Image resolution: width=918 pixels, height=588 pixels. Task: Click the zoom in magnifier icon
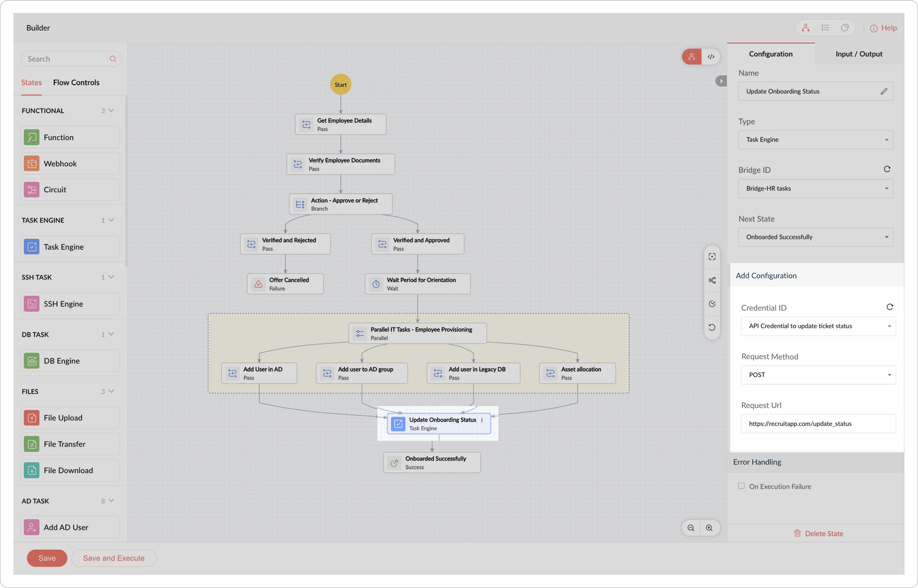pos(709,528)
